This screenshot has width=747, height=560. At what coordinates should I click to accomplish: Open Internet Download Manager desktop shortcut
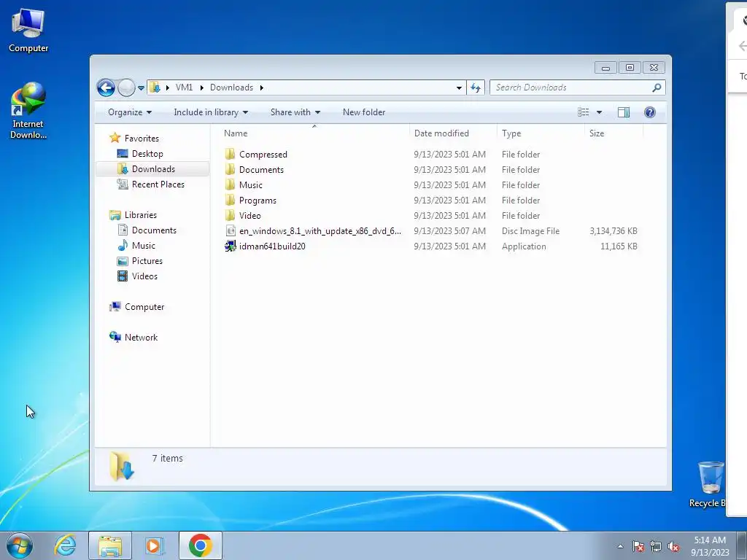point(28,111)
